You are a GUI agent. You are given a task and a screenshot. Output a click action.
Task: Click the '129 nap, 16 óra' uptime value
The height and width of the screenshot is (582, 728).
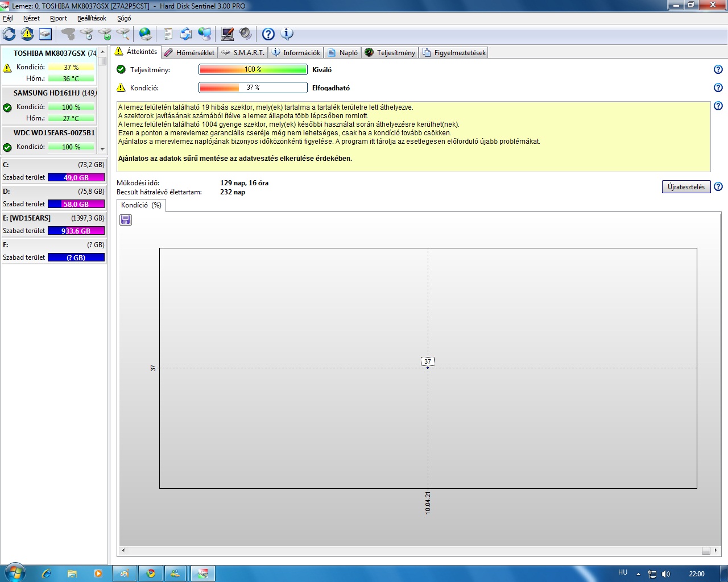pos(244,183)
